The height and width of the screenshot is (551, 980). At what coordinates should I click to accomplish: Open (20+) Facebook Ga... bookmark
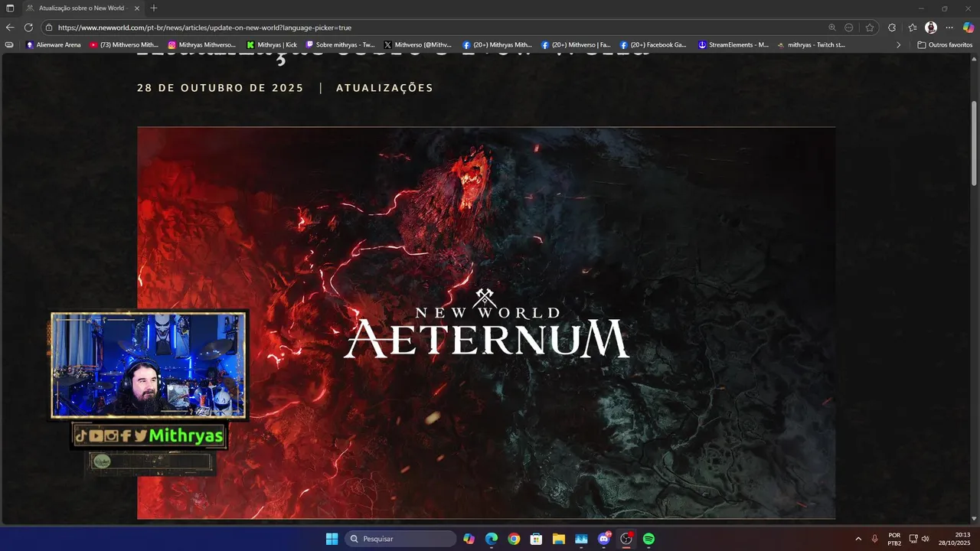tap(653, 45)
